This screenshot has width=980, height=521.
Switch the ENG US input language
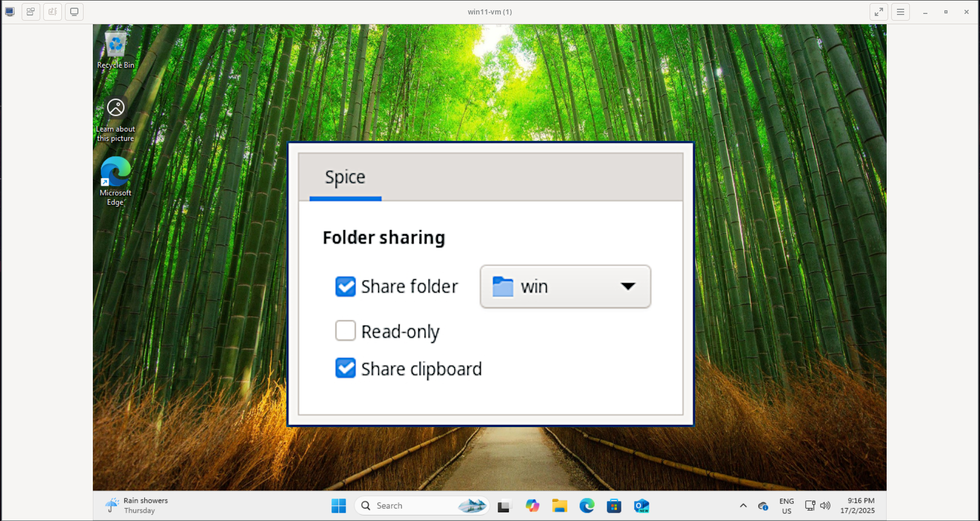pos(787,506)
